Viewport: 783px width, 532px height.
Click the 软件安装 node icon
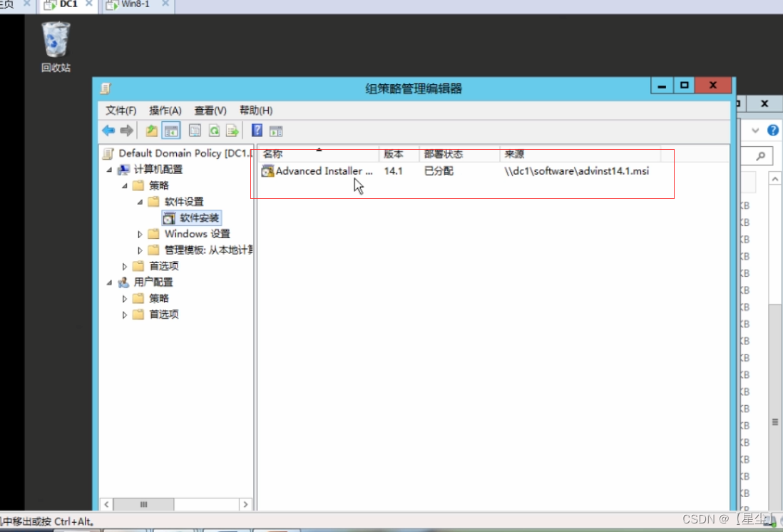tap(169, 218)
